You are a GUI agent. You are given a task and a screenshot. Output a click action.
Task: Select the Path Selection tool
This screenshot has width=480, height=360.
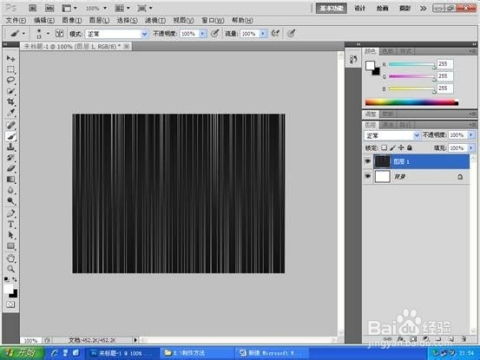pyautogui.click(x=11, y=235)
